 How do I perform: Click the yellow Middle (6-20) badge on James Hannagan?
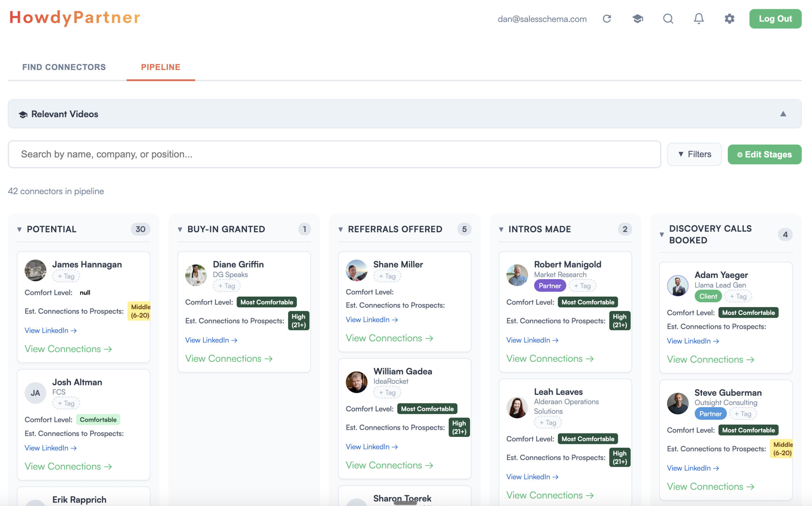click(139, 311)
